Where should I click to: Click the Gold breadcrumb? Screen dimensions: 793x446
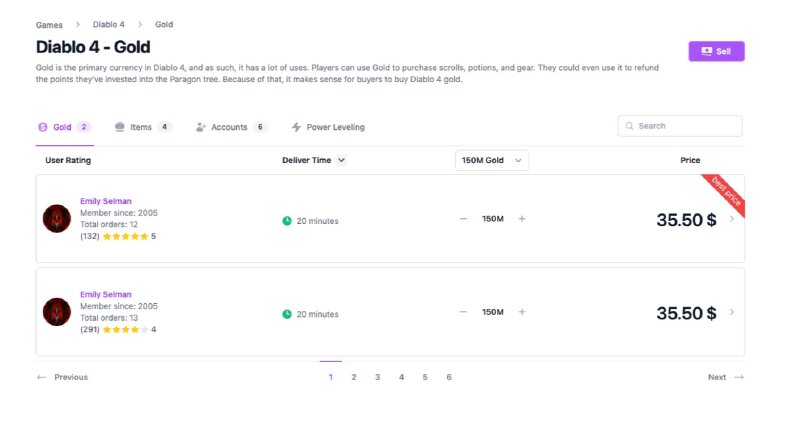pos(164,24)
